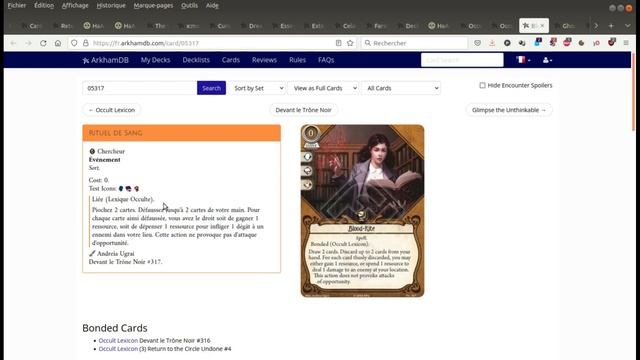Open the View as Full Cards dropdown
The height and width of the screenshot is (360, 640).
pos(323,88)
